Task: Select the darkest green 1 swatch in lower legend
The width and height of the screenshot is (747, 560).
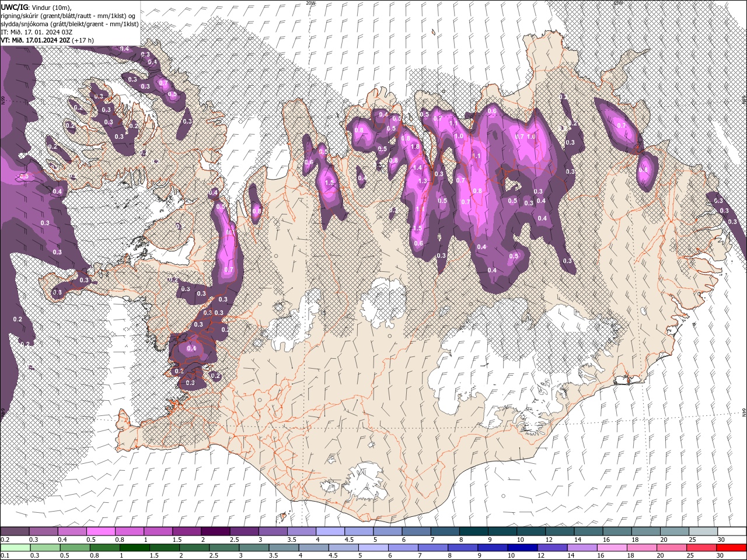Action: [x=134, y=548]
